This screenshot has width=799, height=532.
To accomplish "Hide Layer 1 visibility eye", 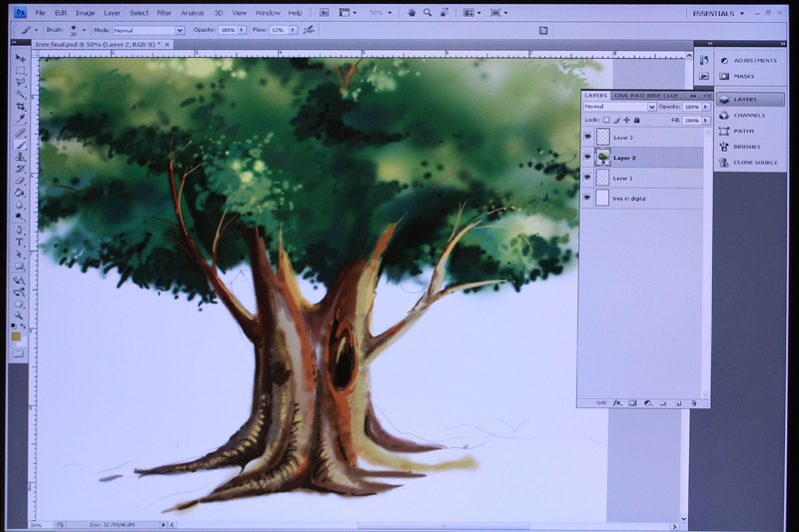I will click(587, 178).
